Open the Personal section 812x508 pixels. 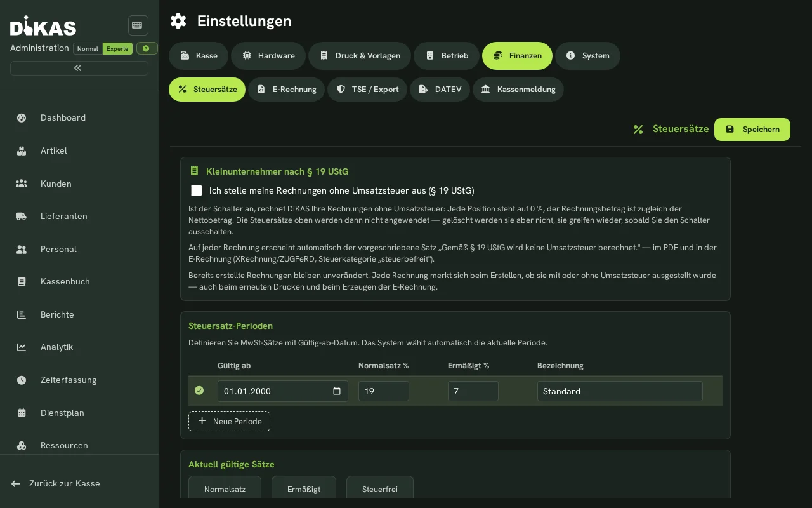(79, 249)
